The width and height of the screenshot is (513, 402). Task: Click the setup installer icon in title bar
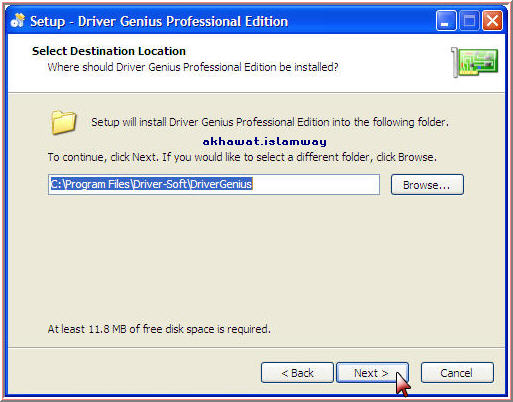pos(18,21)
